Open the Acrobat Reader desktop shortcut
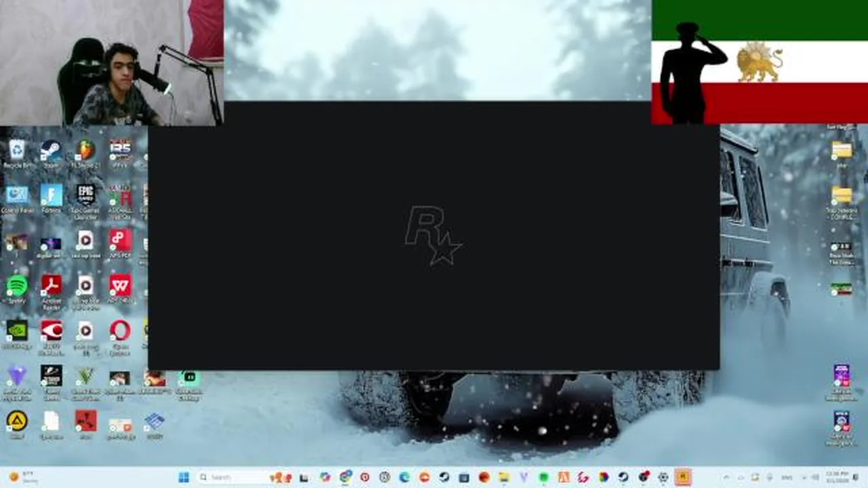Image resolution: width=868 pixels, height=488 pixels. 51,291
